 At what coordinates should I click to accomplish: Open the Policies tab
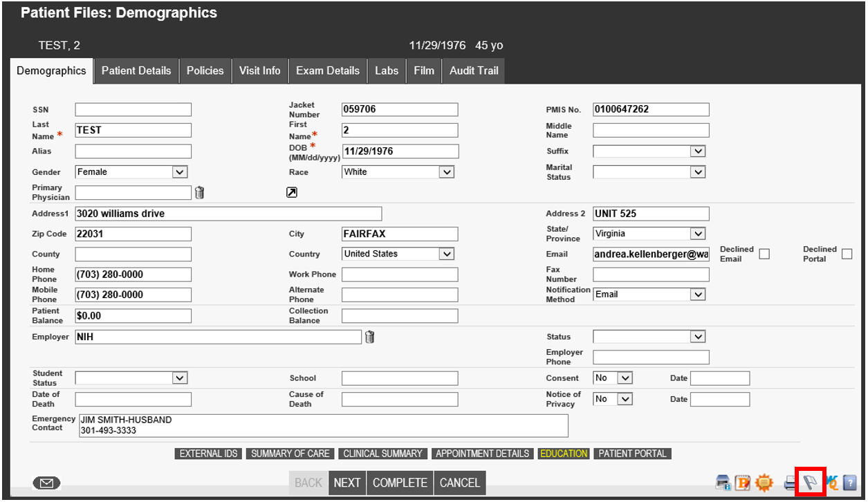[205, 71]
